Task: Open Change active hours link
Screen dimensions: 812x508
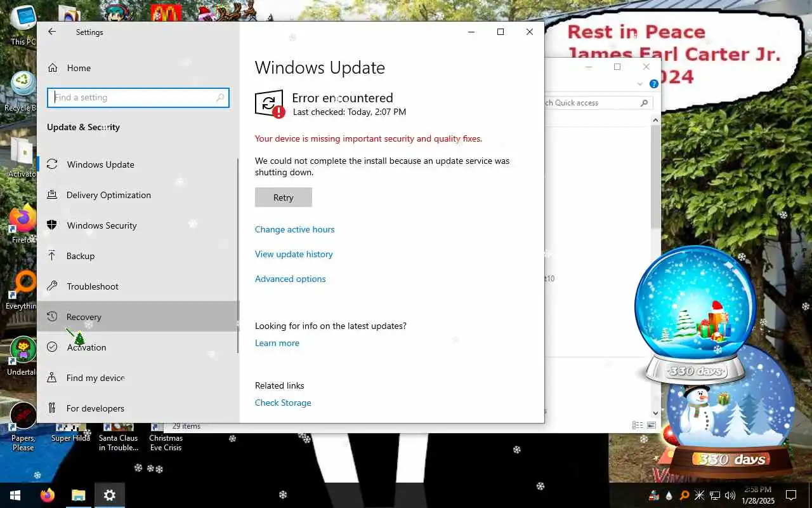Action: [294, 229]
